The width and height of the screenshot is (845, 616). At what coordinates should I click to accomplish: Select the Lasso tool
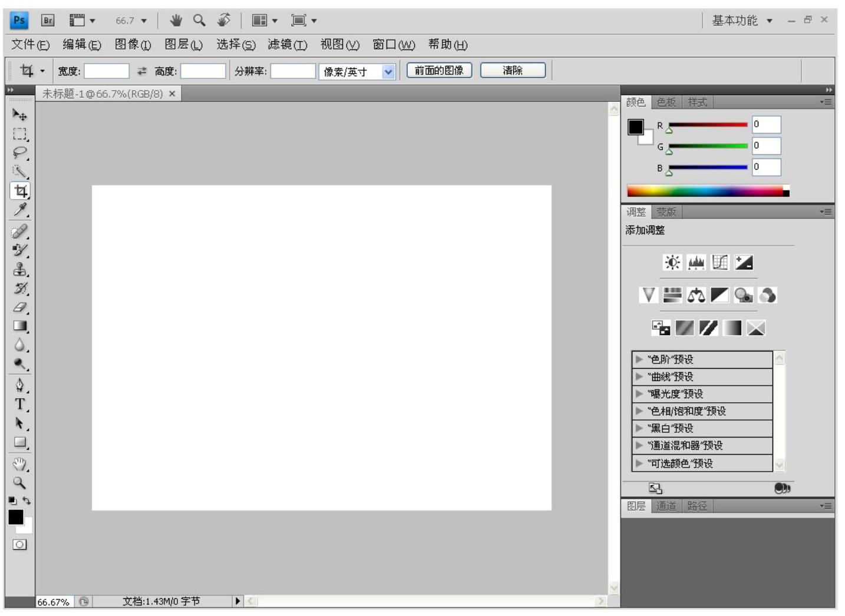pyautogui.click(x=19, y=153)
